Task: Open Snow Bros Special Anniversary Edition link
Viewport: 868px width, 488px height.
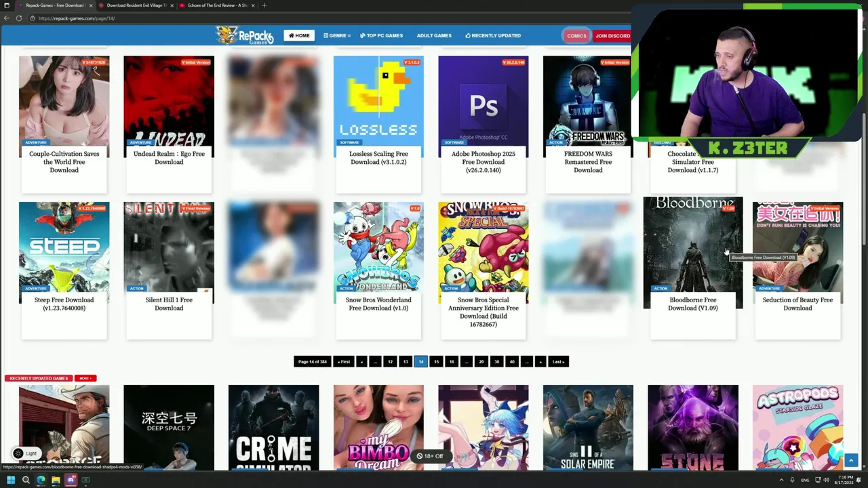Action: 483,312
